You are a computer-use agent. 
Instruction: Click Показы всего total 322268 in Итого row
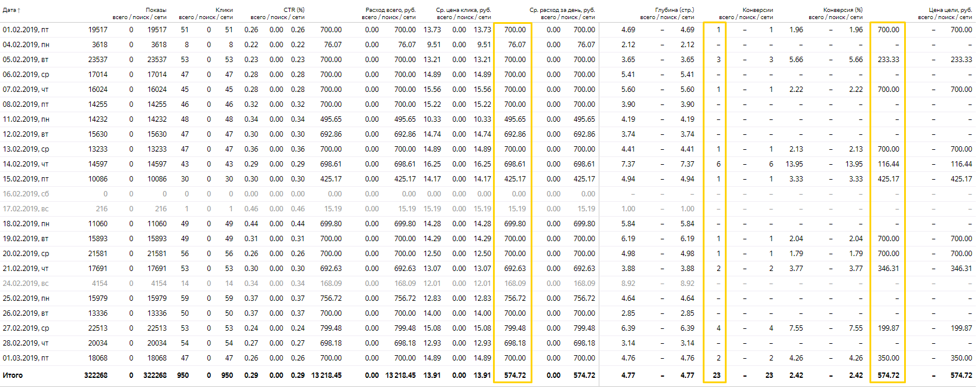click(96, 375)
